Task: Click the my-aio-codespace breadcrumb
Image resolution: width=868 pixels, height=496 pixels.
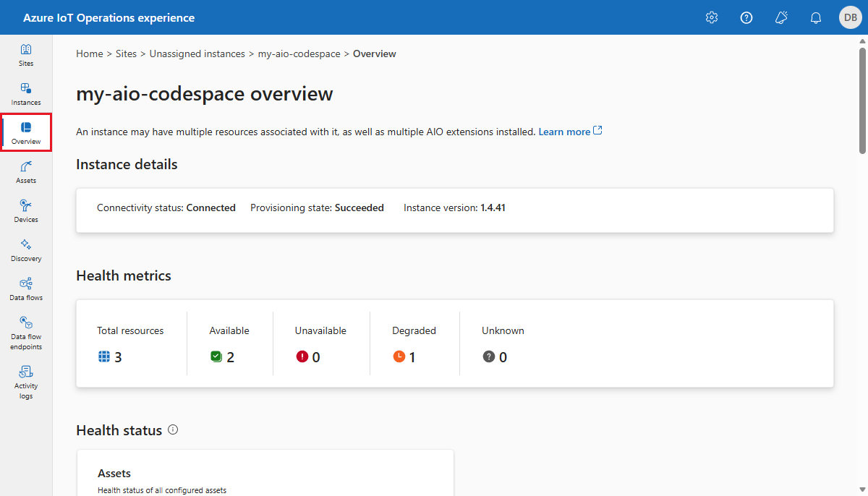Action: click(x=299, y=54)
